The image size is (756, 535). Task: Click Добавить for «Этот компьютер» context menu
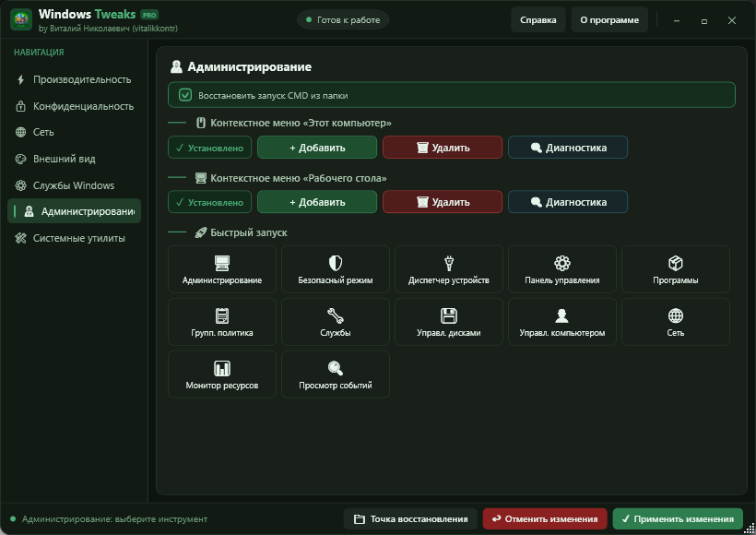(317, 148)
